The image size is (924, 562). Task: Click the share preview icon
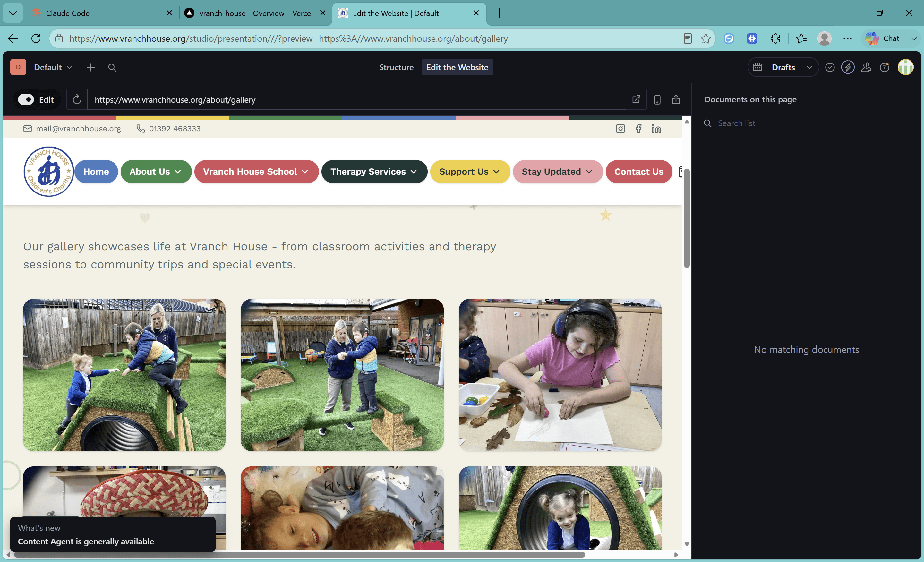tap(676, 99)
